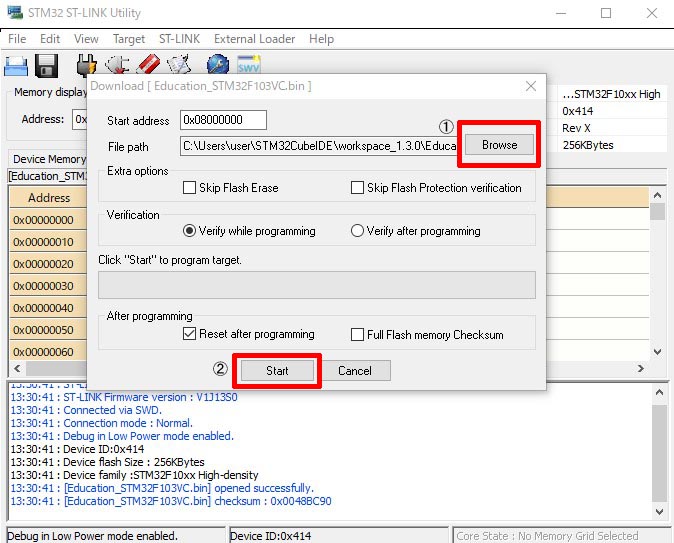Click the Full chip erase eraser icon
The image size is (674, 543).
(x=148, y=64)
